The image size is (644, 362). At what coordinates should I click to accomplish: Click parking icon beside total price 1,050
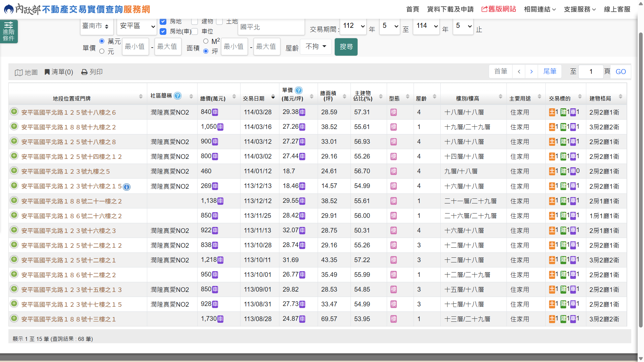(220, 127)
